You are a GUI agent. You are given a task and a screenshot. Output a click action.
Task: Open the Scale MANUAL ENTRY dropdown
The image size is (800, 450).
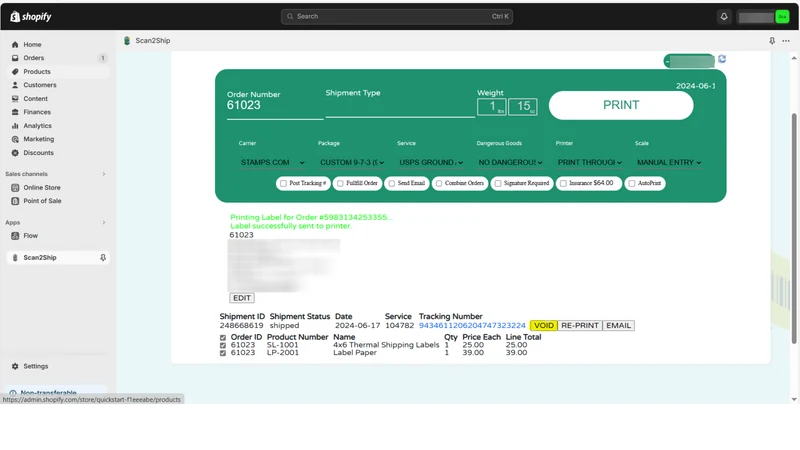tap(668, 163)
